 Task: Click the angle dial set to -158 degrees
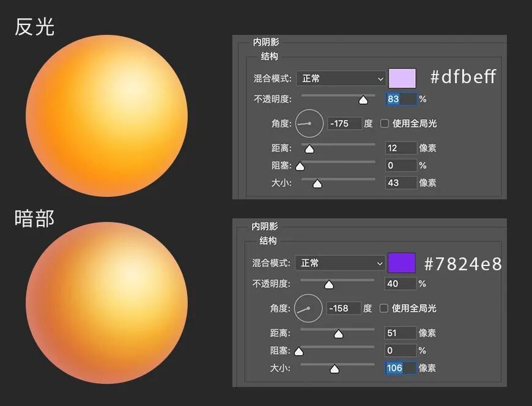(308, 308)
